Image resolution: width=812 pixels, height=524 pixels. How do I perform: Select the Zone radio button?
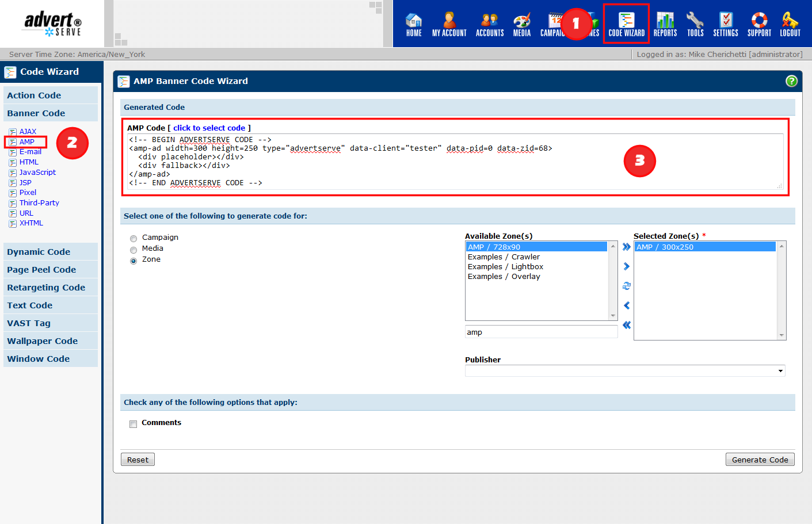click(x=134, y=261)
